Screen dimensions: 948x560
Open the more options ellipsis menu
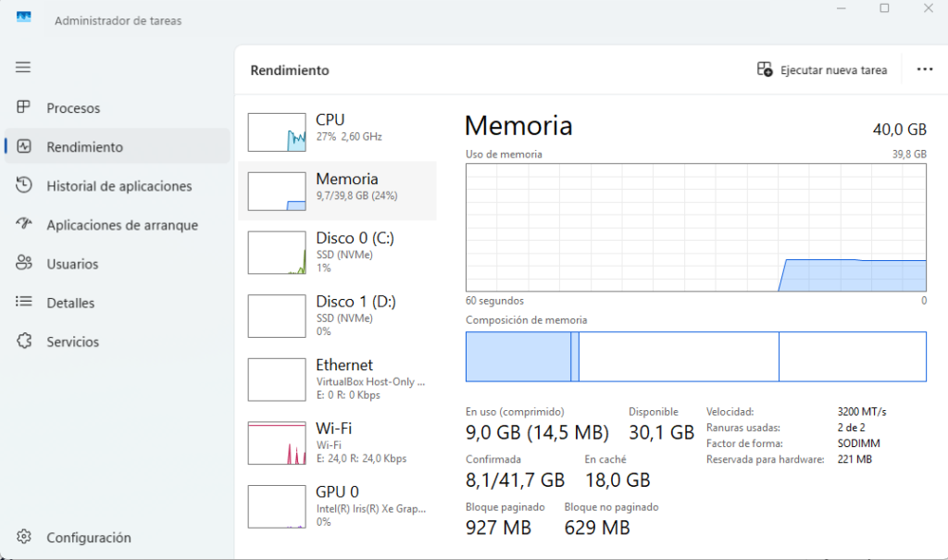pos(924,69)
